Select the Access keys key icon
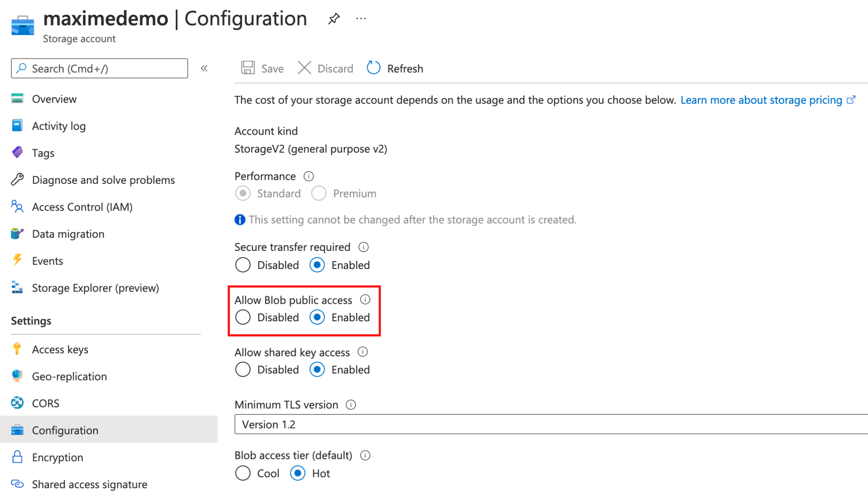 [17, 349]
